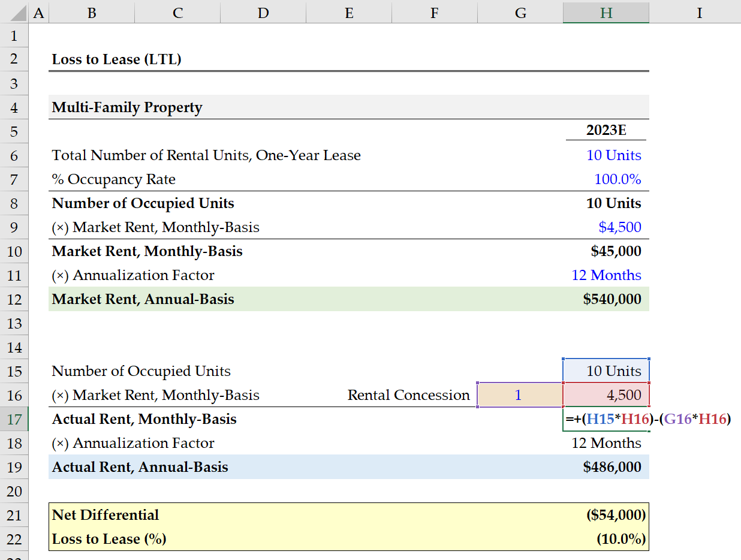Click row 17 header
Screen dimensions: 741x560
(x=14, y=419)
